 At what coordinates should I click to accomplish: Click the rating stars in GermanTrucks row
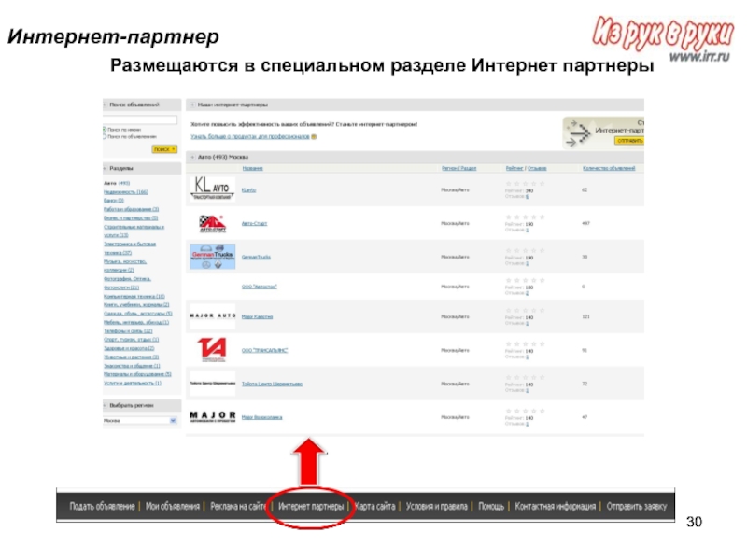click(x=525, y=250)
